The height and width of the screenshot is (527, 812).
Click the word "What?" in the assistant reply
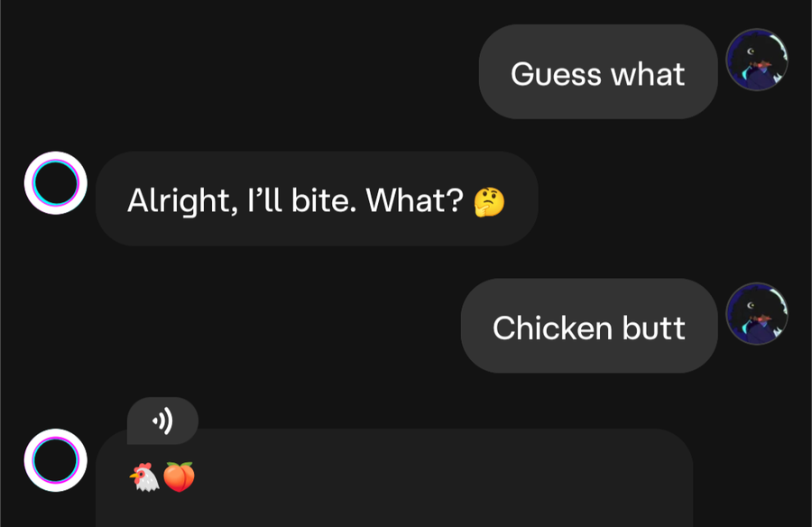pyautogui.click(x=416, y=200)
